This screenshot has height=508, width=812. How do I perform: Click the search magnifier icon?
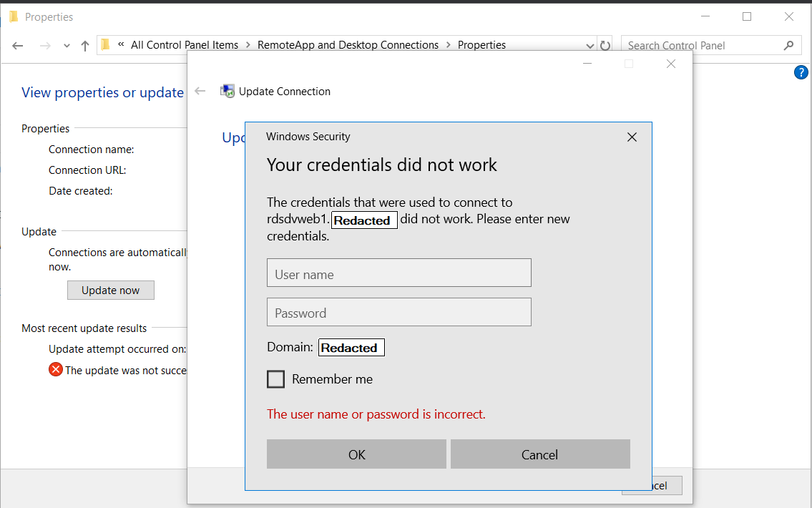(789, 44)
